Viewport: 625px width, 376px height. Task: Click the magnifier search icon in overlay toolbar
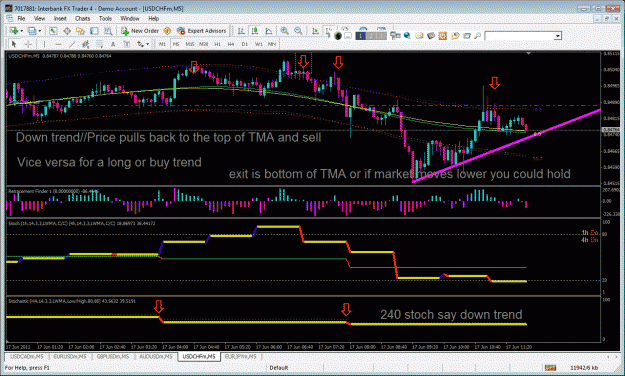pyautogui.click(x=478, y=36)
